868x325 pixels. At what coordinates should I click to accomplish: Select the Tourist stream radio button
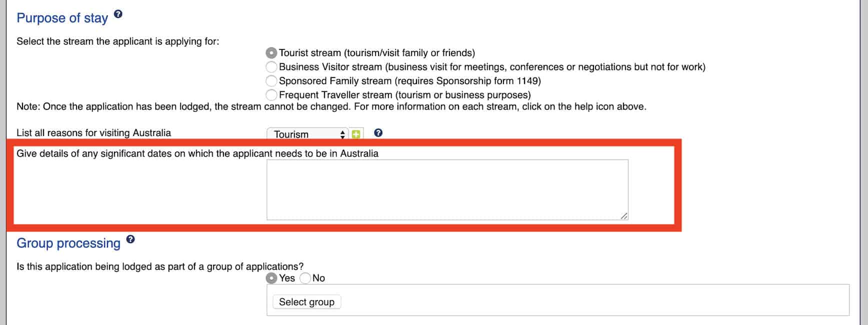pos(271,53)
